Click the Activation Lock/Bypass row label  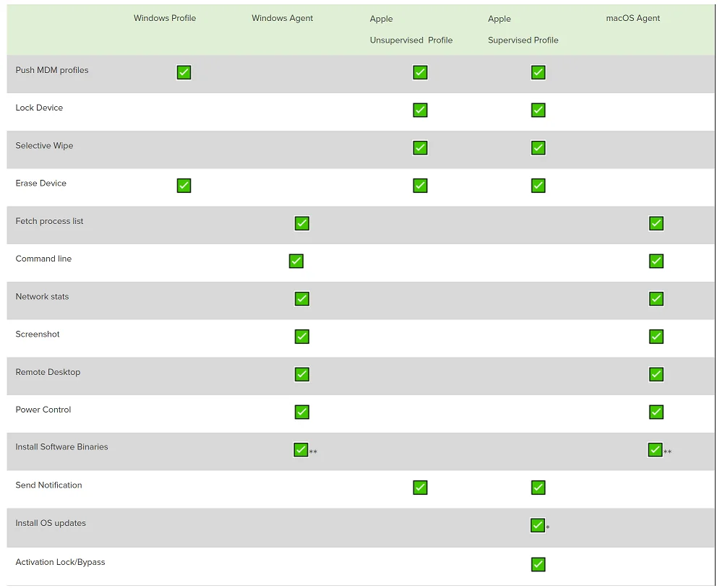click(61, 562)
